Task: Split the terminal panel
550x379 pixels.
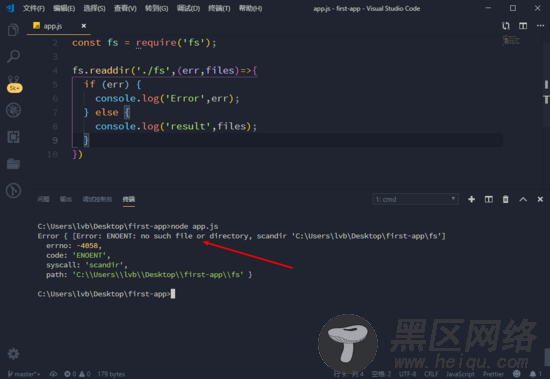Action: (x=489, y=199)
